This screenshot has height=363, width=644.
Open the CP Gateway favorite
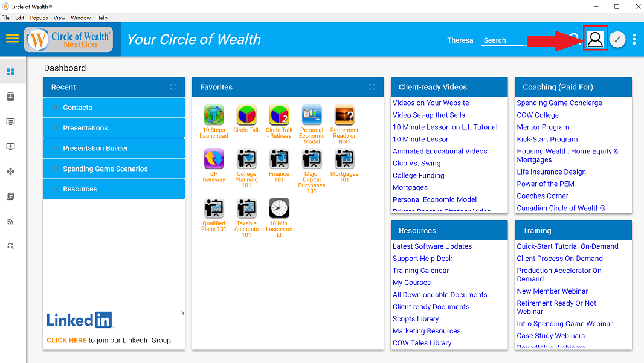(x=214, y=165)
